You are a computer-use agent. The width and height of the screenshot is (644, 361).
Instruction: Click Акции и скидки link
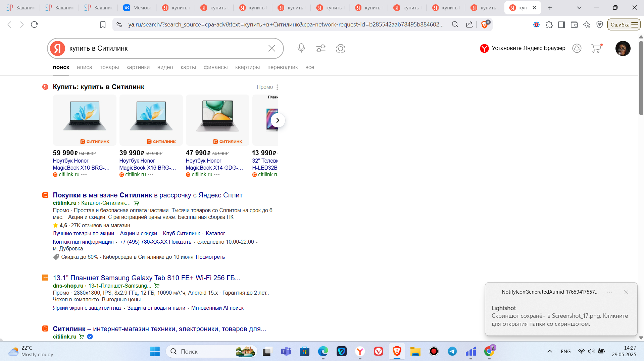[139, 233]
